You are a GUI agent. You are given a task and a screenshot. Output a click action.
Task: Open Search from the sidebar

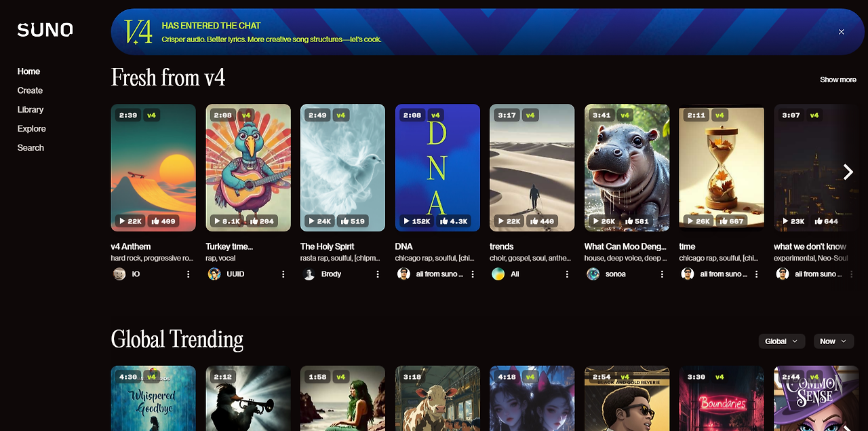31,147
